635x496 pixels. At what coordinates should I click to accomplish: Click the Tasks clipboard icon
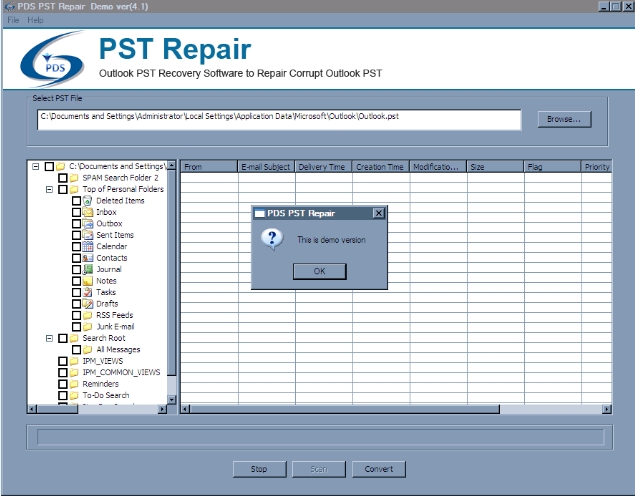[x=87, y=292]
